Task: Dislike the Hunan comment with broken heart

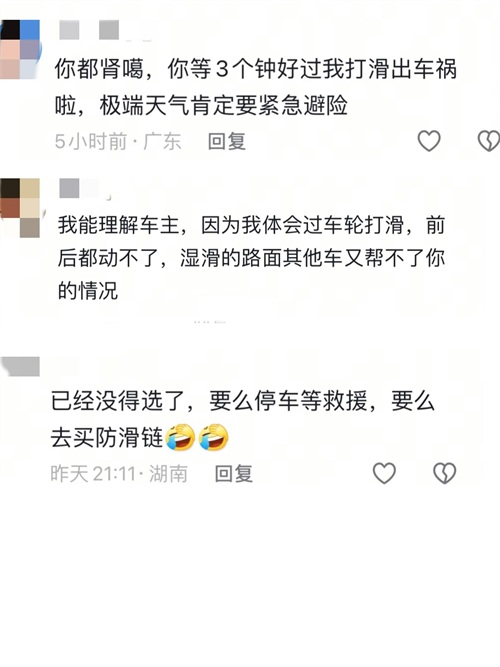Action: 445,473
